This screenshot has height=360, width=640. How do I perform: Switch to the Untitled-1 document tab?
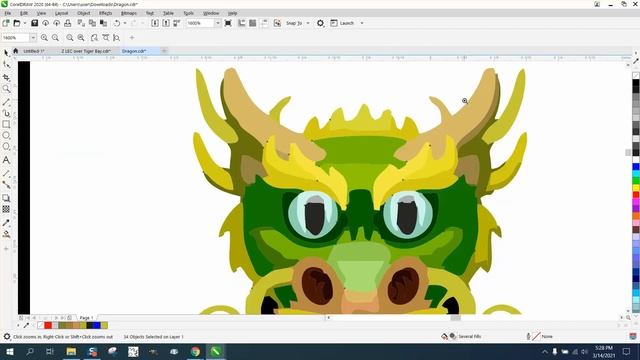coord(34,51)
